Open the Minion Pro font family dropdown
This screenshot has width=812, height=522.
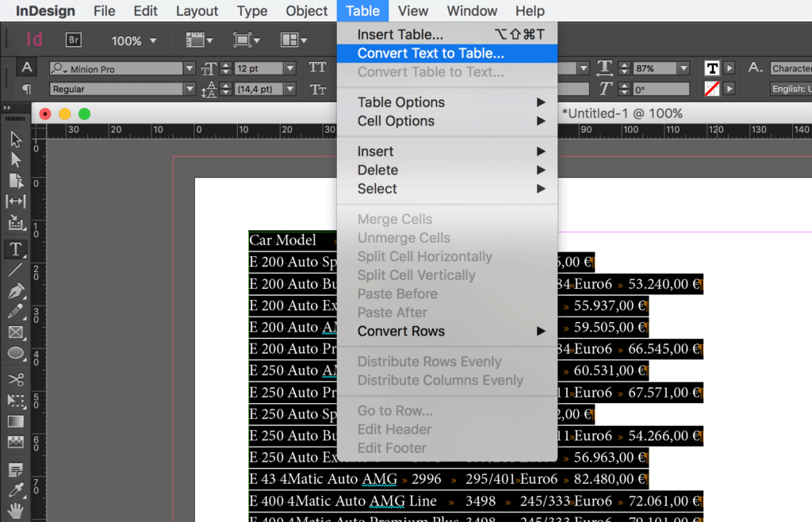[189, 68]
